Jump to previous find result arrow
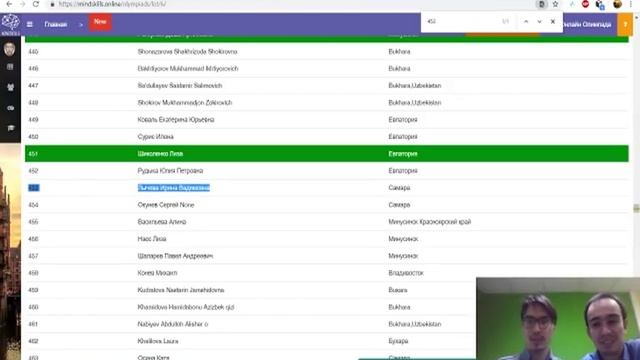 [x=526, y=22]
